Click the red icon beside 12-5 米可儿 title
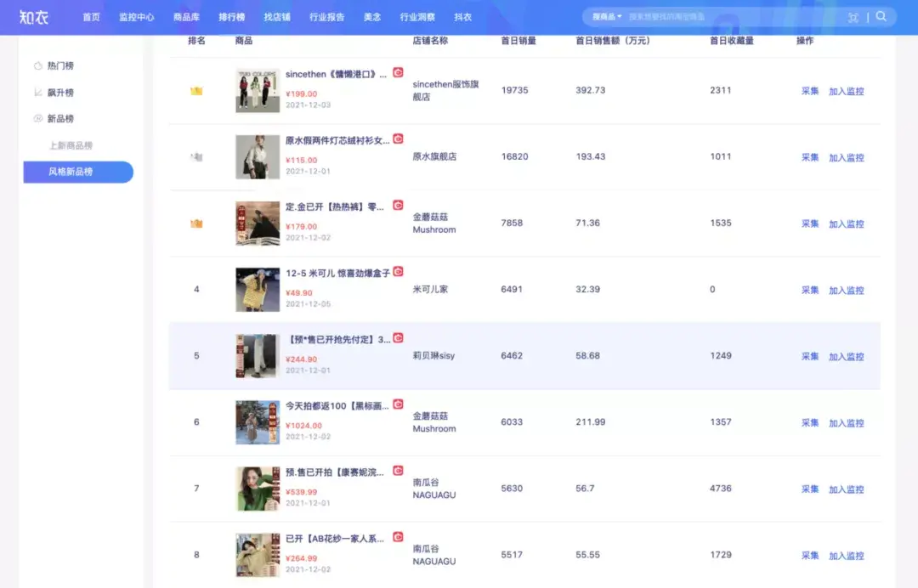This screenshot has width=918, height=588. pos(398,271)
